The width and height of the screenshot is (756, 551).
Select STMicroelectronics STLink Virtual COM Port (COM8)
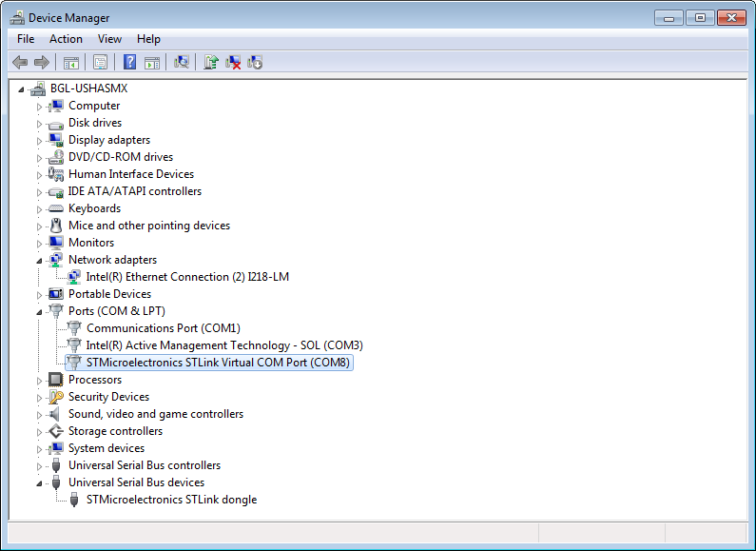(x=218, y=363)
